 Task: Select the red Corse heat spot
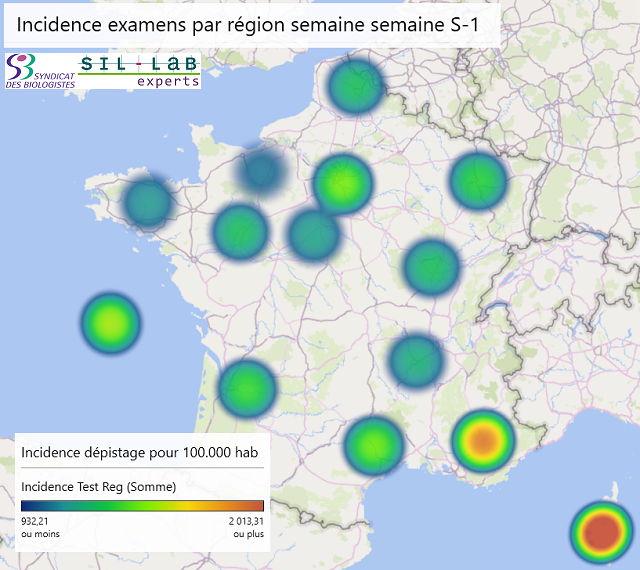coord(601,531)
